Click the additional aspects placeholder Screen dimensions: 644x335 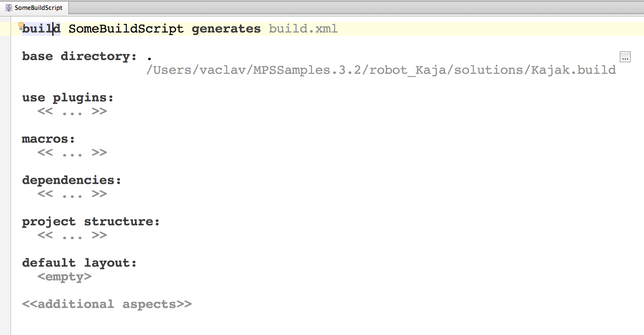[x=107, y=304]
